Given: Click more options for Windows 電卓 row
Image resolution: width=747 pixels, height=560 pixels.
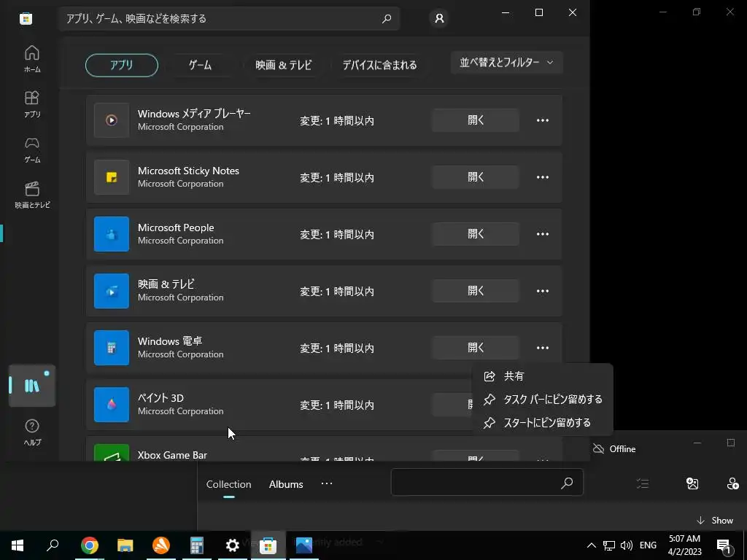Looking at the screenshot, I should click(543, 348).
